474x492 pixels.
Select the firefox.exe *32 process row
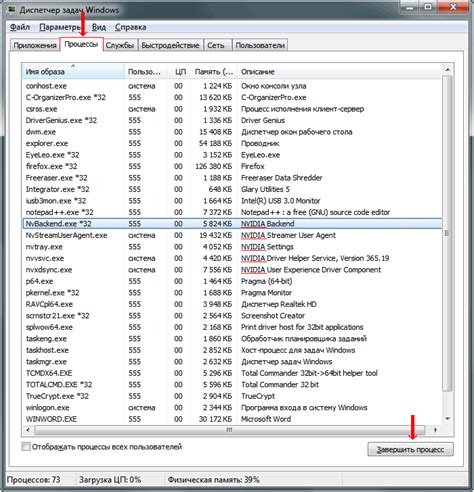coord(232,166)
